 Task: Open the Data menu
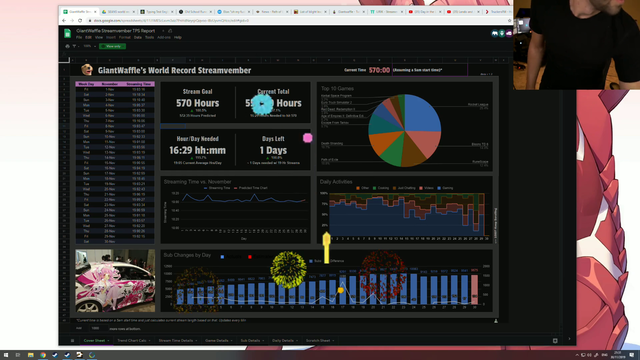point(138,37)
